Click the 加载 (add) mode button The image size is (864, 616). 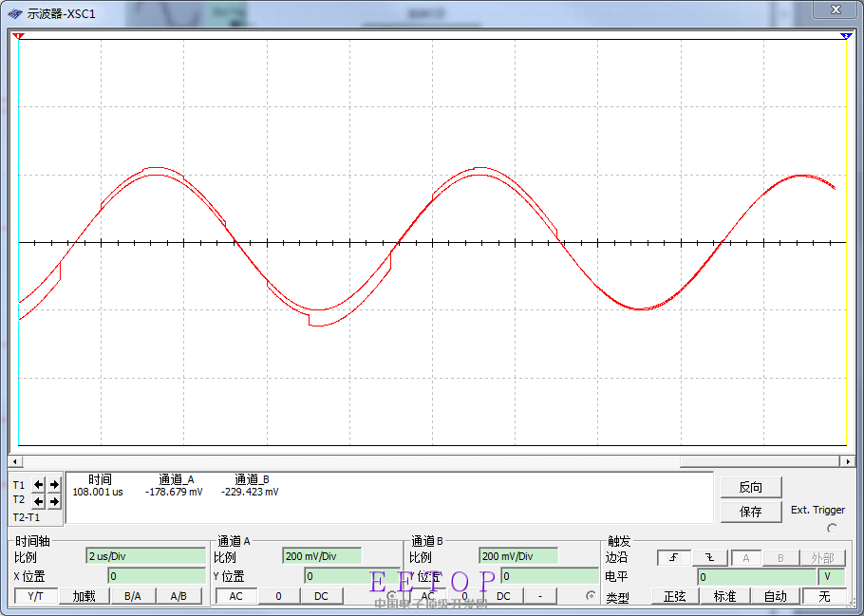point(84,596)
